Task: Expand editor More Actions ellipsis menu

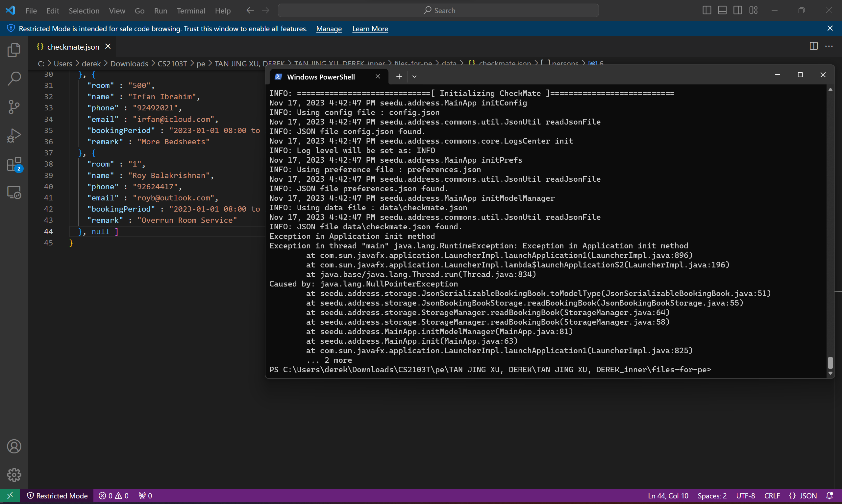Action: click(829, 46)
